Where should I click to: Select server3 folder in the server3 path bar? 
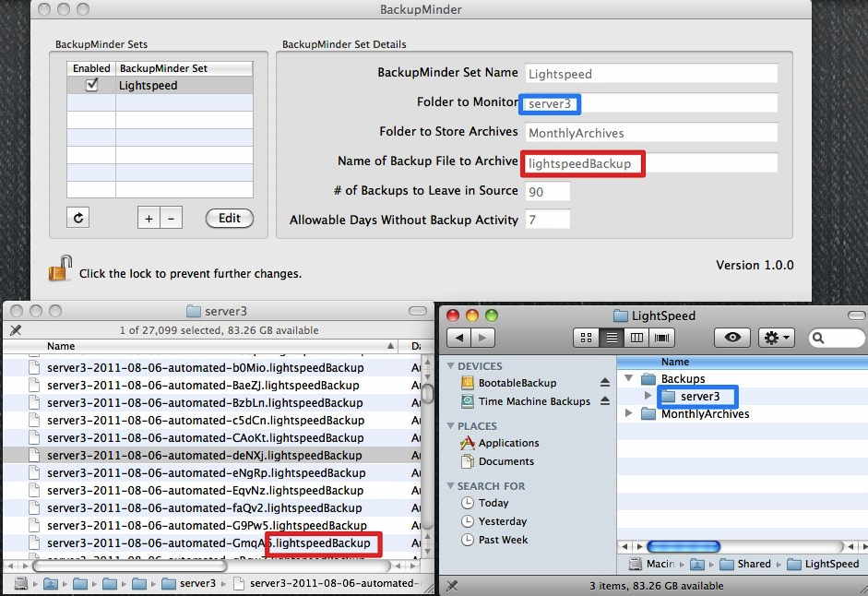tap(189, 583)
